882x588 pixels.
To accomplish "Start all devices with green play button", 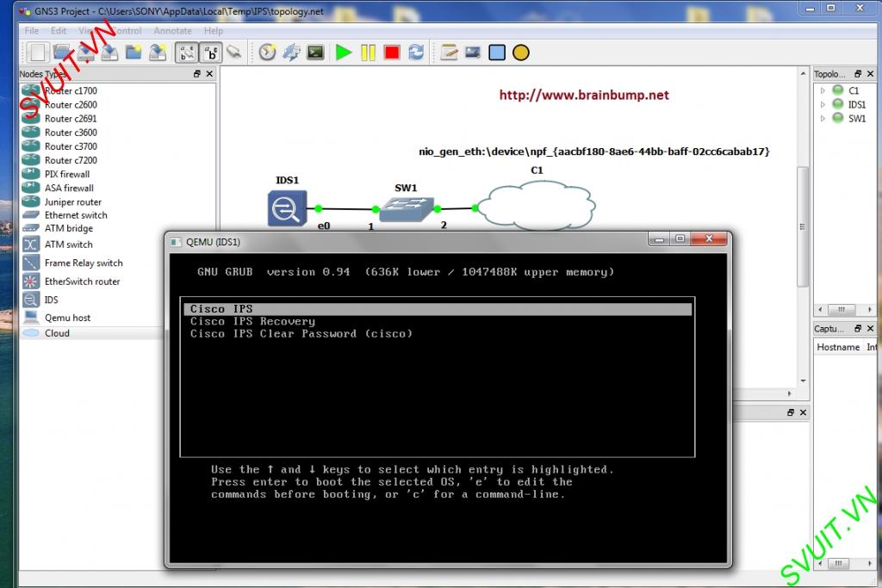I will [x=343, y=53].
